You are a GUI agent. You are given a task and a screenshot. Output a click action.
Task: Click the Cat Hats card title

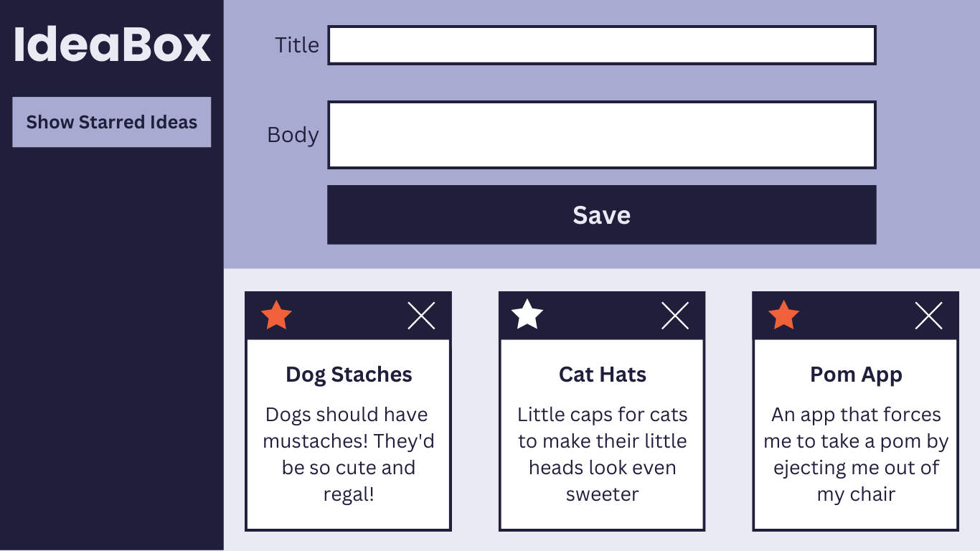click(603, 375)
